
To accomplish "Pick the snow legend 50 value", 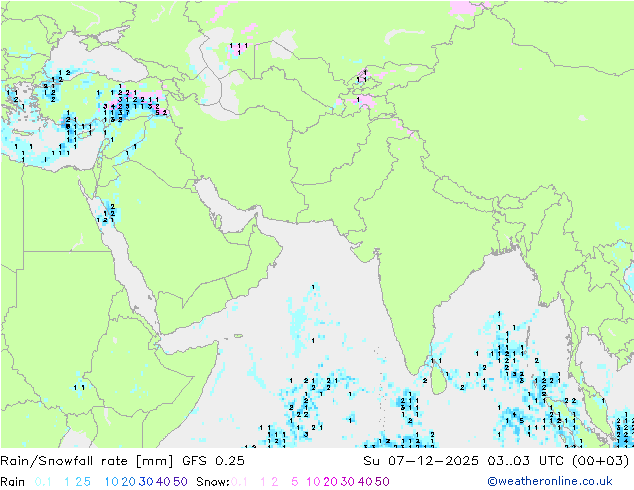I will click(383, 482).
